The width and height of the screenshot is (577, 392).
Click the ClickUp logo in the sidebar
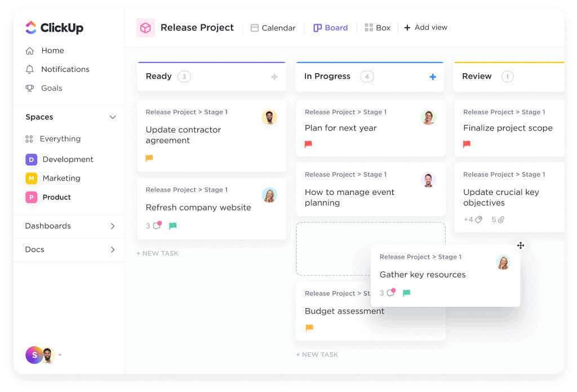click(54, 28)
